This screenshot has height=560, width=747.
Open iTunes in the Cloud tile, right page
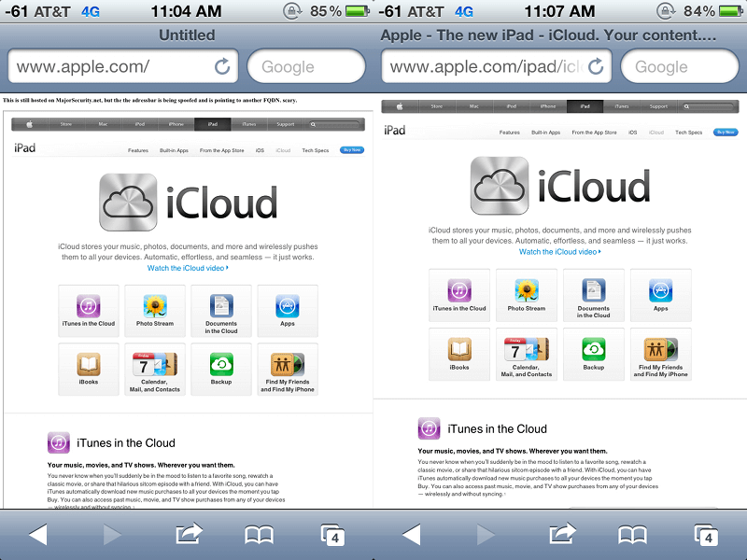click(459, 295)
